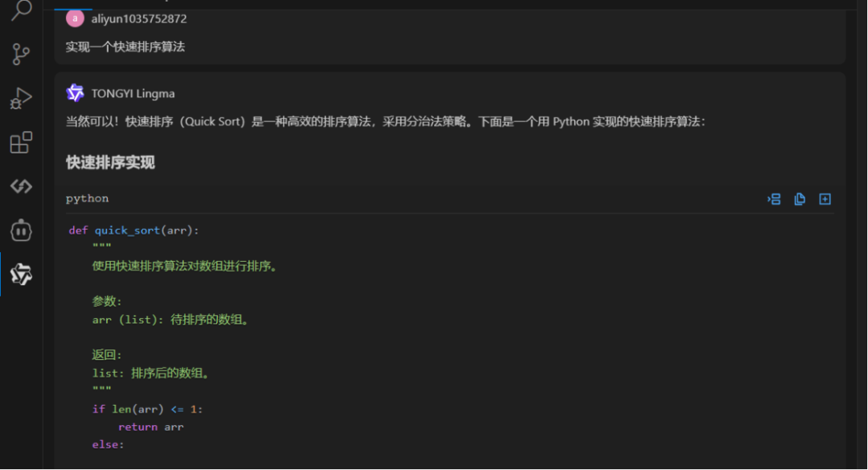Insert code at cursor from python block
Viewport: 868px width, 470px height.
774,199
